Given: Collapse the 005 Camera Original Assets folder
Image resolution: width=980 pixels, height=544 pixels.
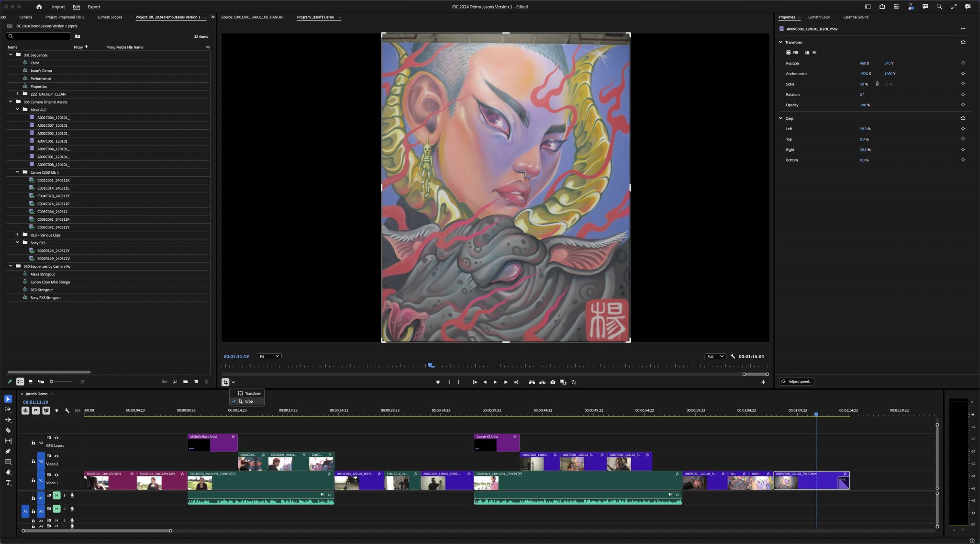Looking at the screenshot, I should coord(11,102).
